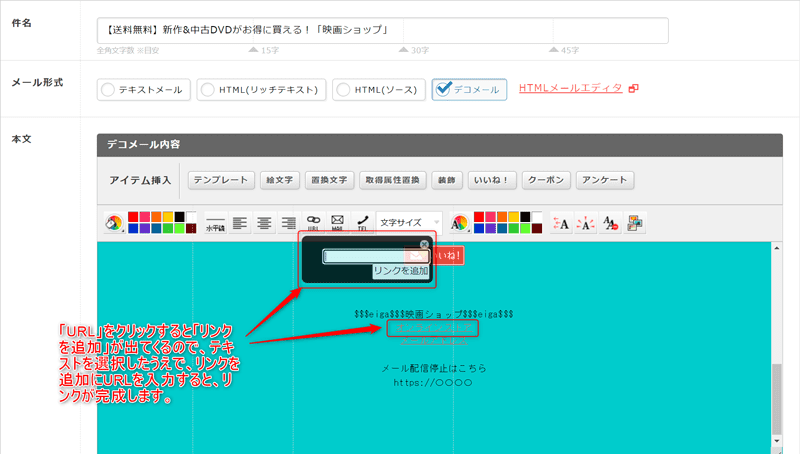Pick yellow background color swatch
This screenshot has width=800, height=454.
[x=168, y=217]
